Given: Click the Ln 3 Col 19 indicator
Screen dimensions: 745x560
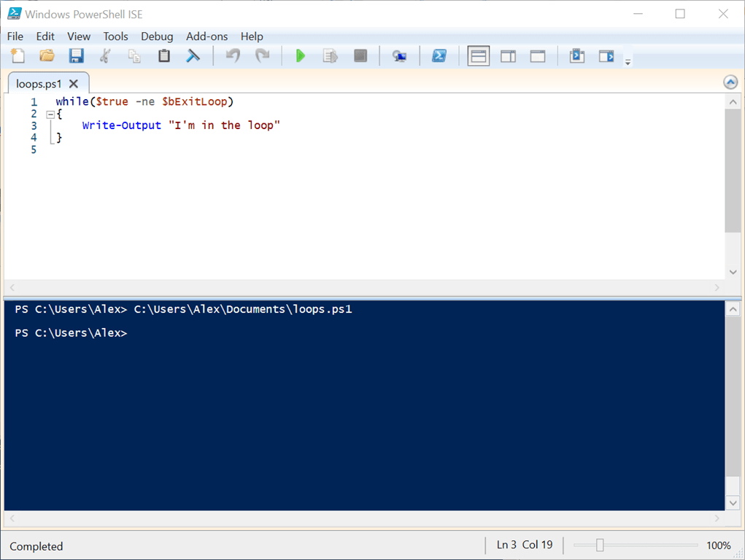Looking at the screenshot, I should pos(525,545).
